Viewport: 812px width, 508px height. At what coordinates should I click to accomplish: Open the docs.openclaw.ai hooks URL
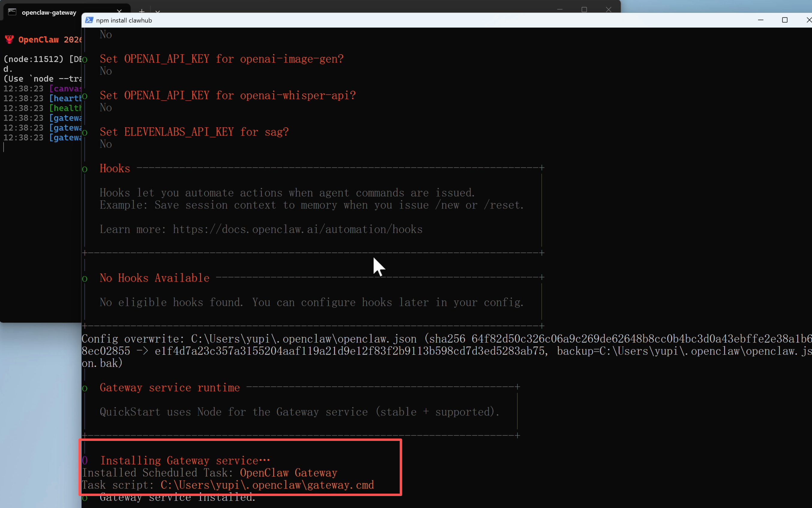point(297,229)
